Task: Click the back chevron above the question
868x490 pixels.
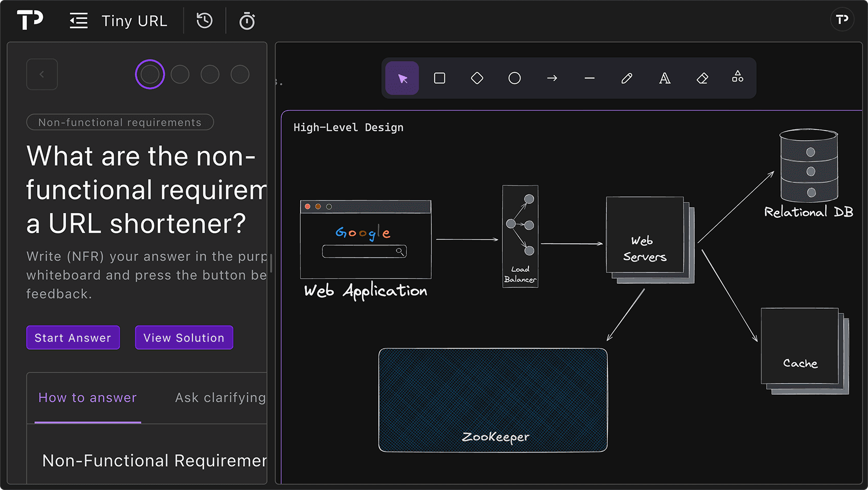Action: pos(42,74)
